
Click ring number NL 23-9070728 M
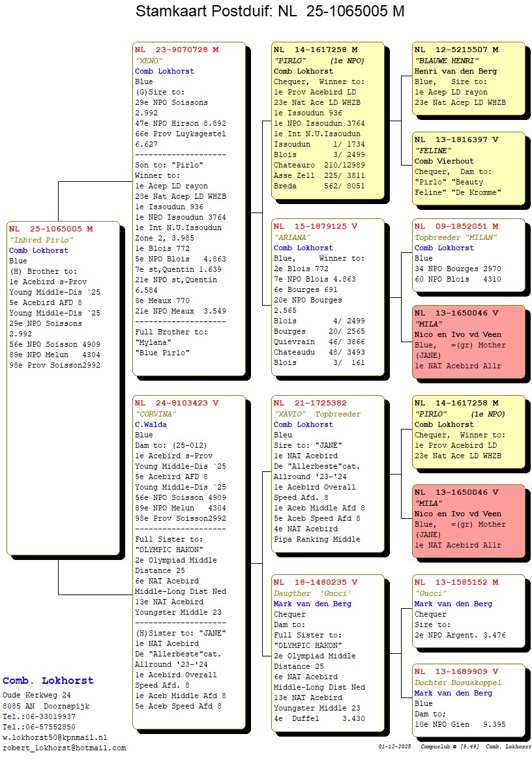click(177, 50)
